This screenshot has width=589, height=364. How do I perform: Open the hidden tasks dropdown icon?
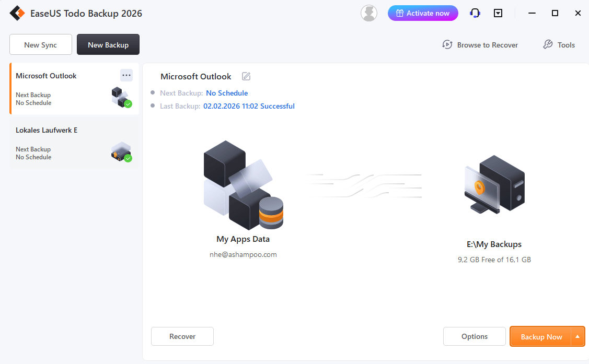coord(498,13)
